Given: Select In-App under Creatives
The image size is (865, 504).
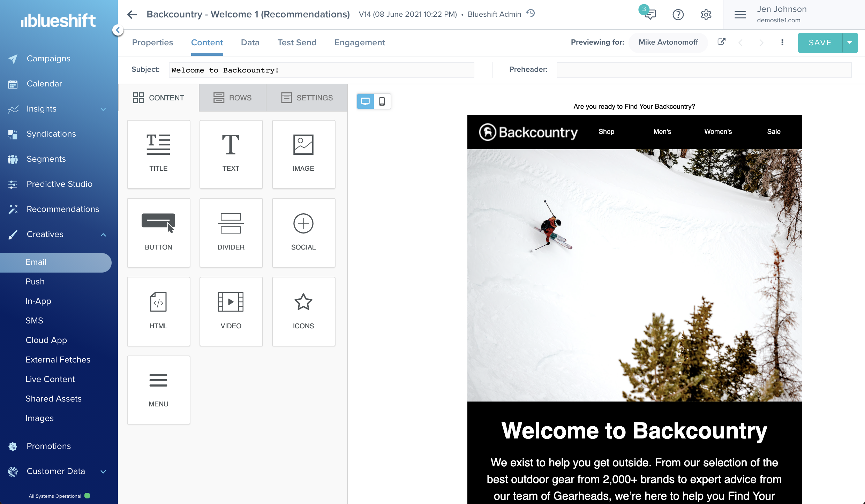Looking at the screenshot, I should tap(38, 301).
